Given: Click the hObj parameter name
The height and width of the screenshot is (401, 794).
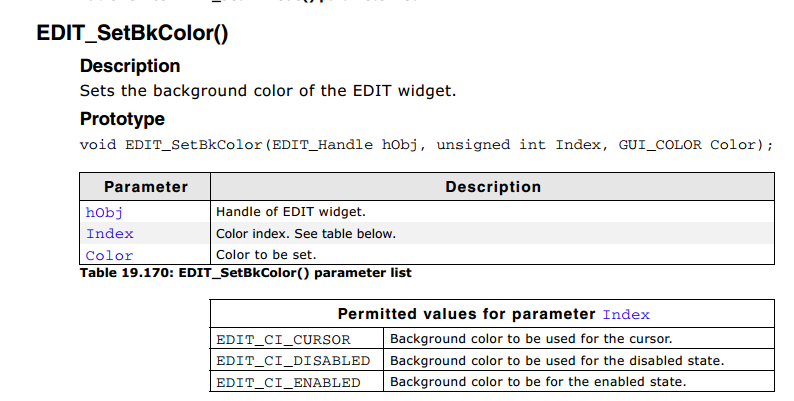Looking at the screenshot, I should [x=104, y=212].
